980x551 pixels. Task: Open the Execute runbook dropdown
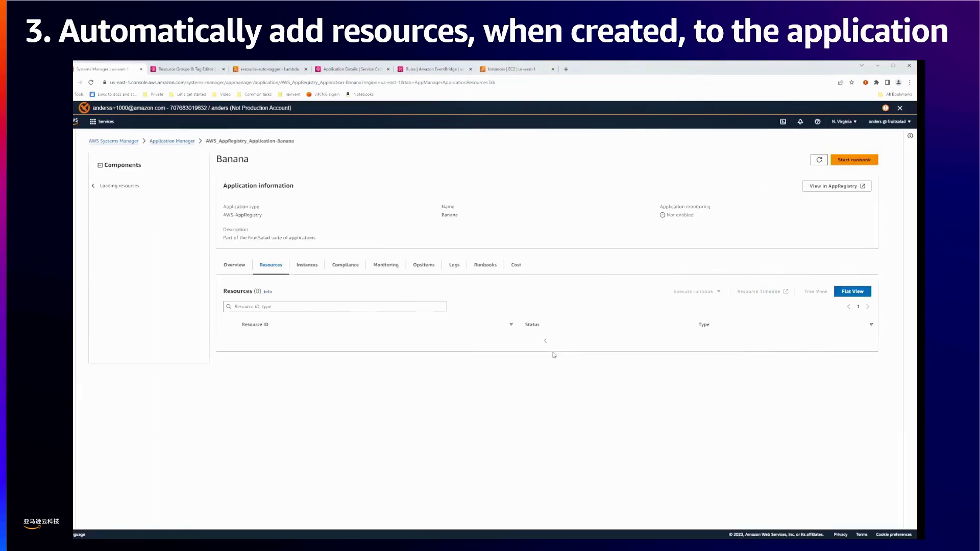697,291
